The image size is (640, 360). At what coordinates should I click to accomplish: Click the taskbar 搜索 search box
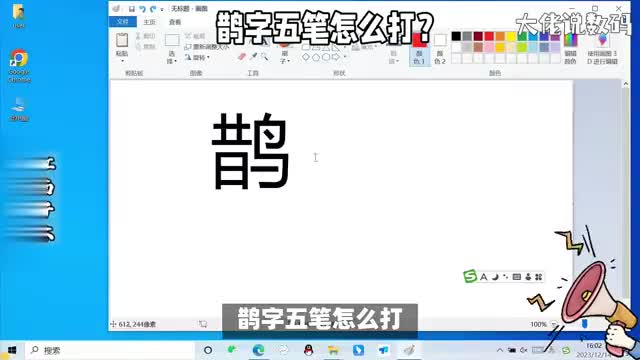click(109, 350)
